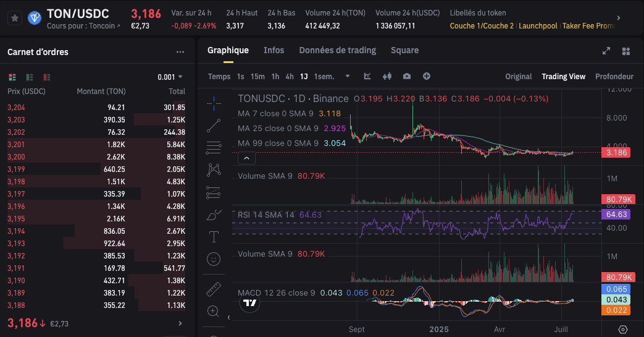Click the 2025 date label on time axis
The image size is (644, 337).
[439, 329]
